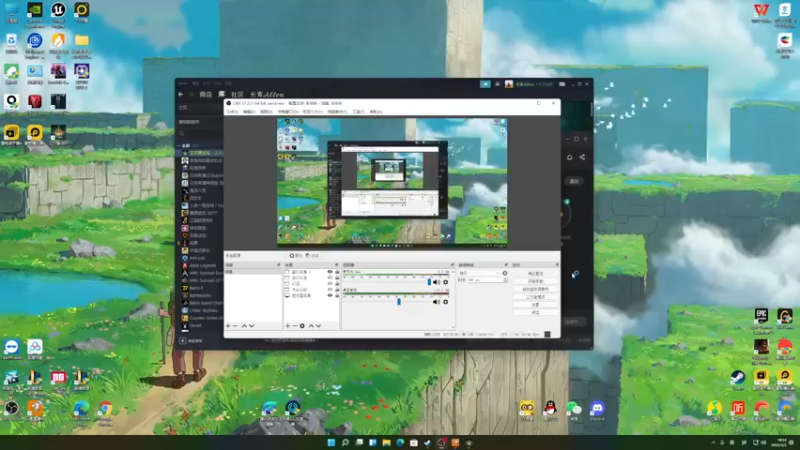Switch to the 社区 tab in Steam
Image resolution: width=800 pixels, height=450 pixels.
click(237, 94)
